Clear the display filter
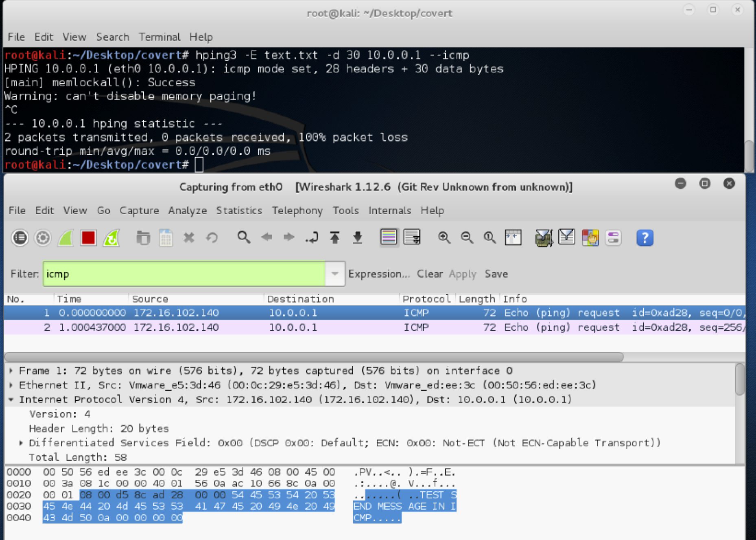This screenshot has width=756, height=540. coord(430,274)
